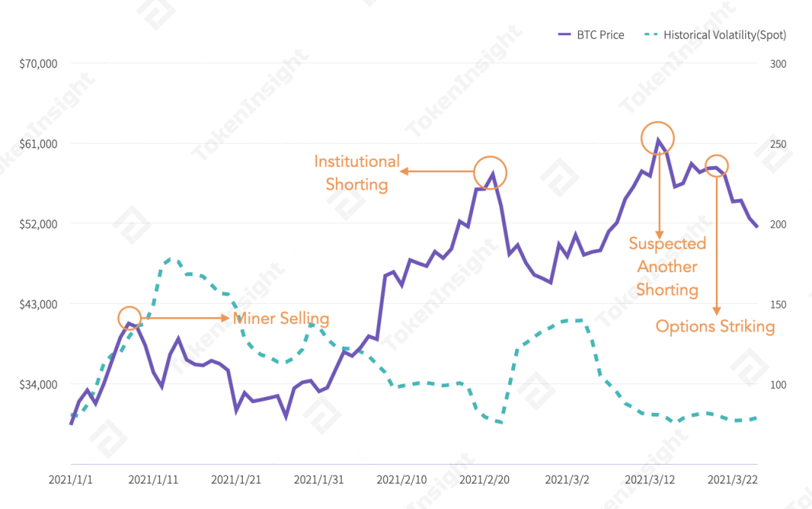Click the $61,000 price axis label
The width and height of the screenshot is (812, 509).
[38, 144]
